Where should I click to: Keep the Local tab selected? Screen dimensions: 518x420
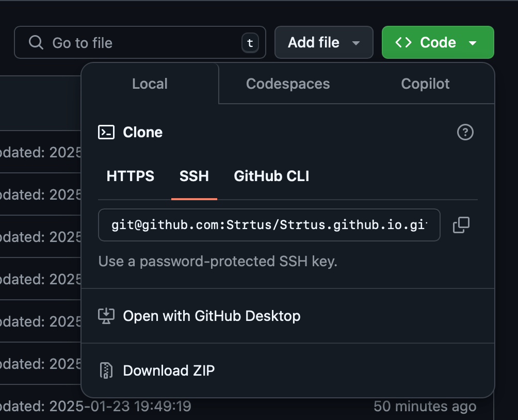click(x=150, y=84)
